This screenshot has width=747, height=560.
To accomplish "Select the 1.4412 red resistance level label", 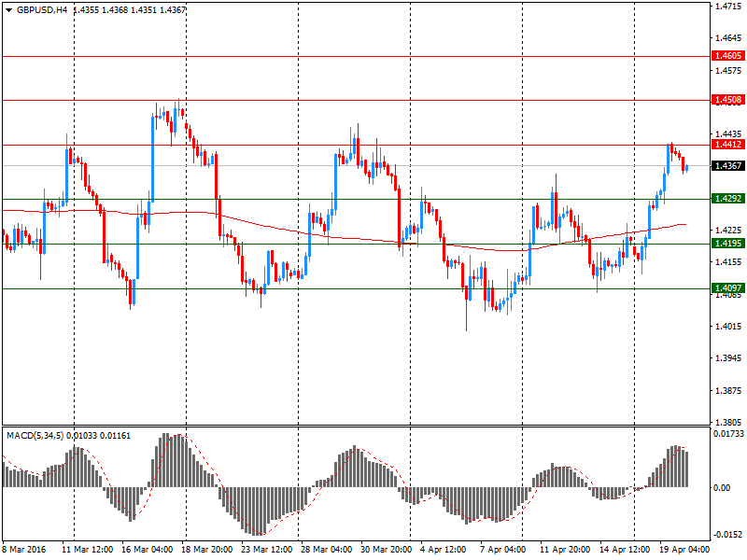I will pos(728,145).
